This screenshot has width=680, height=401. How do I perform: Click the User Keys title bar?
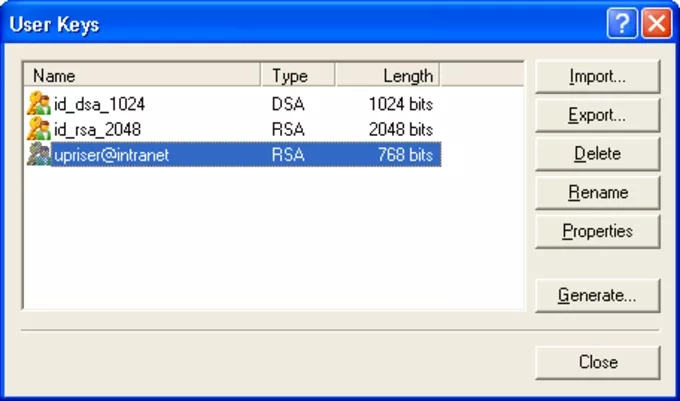coord(300,24)
